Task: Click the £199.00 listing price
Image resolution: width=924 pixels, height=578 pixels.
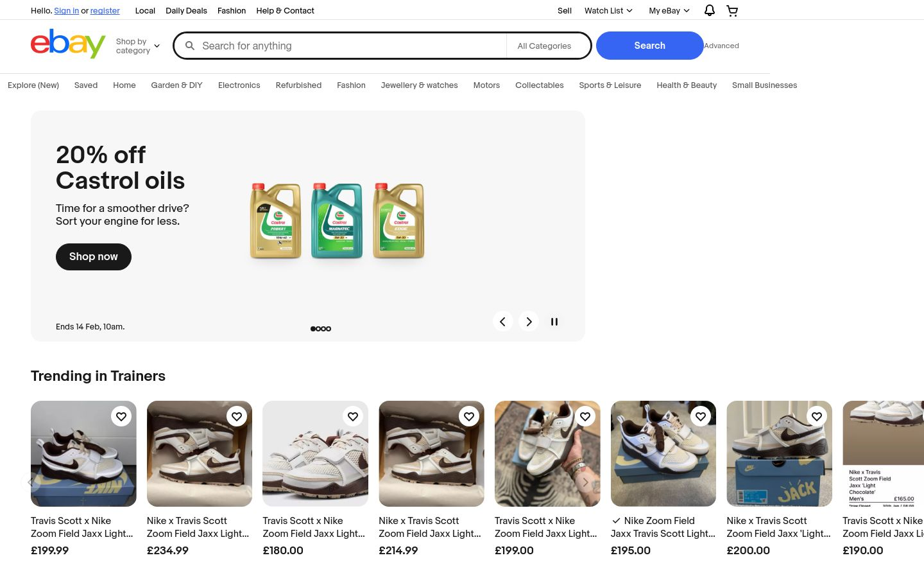Action: point(514,550)
